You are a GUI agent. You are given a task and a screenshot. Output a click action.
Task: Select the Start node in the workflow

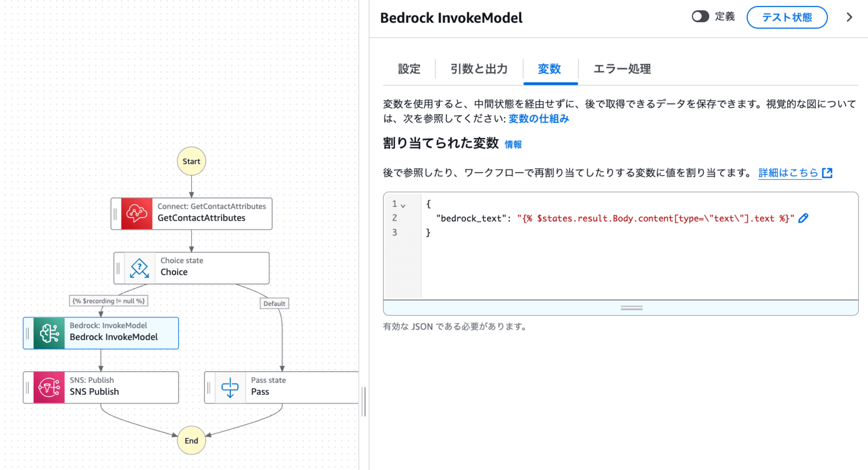[191, 161]
